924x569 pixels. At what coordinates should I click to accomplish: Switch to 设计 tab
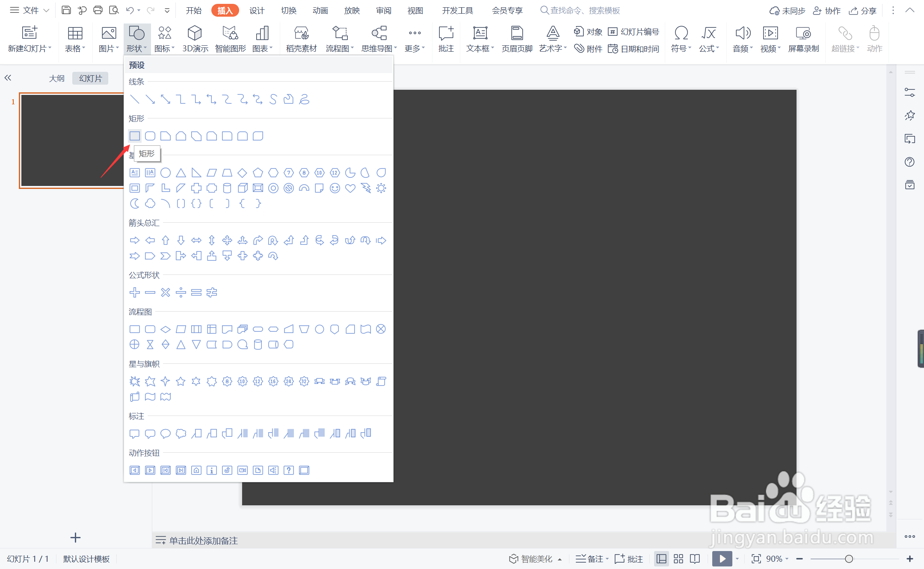[257, 10]
